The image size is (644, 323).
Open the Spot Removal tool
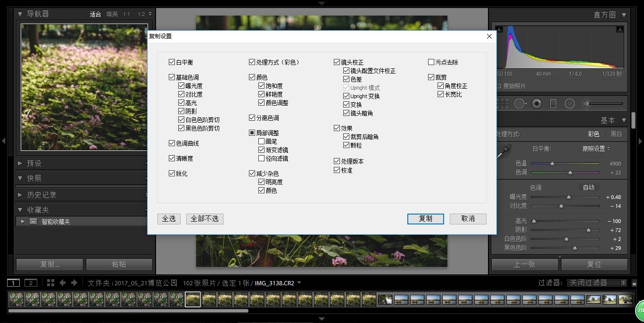(x=519, y=103)
